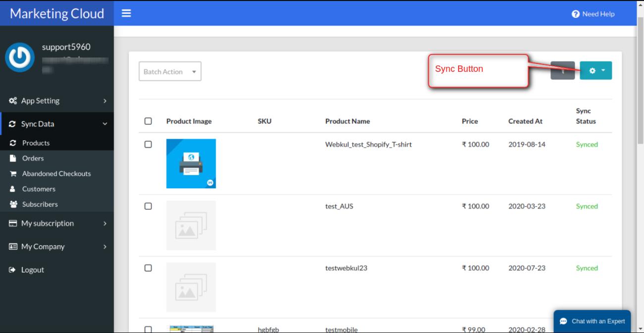Viewport: 644px width, 333px height.
Task: Click the Webkul_test_Shopify_T-shirt product image
Action: click(x=191, y=164)
